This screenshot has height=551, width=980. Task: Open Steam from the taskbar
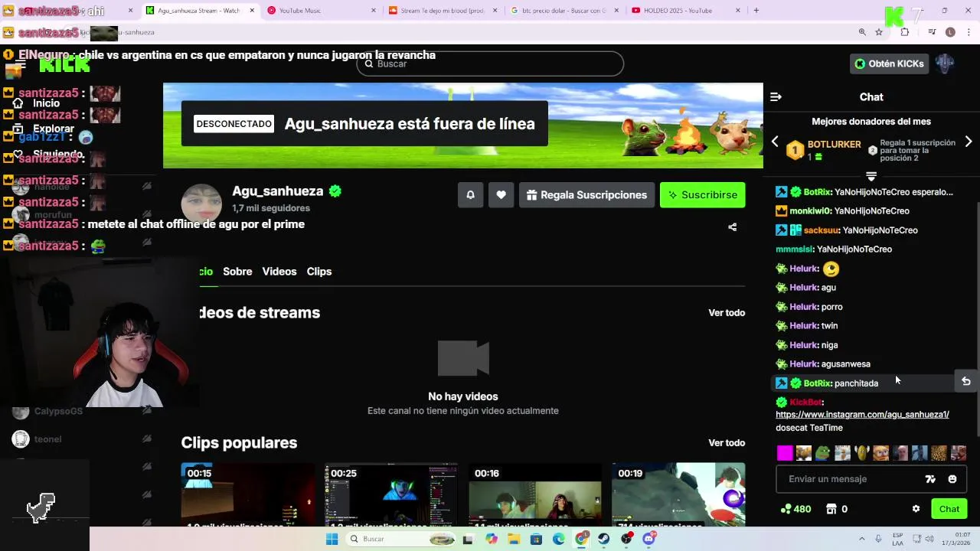click(x=604, y=539)
